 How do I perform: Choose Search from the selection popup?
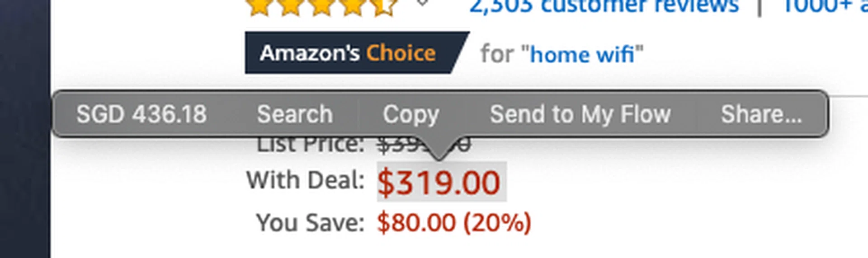tap(295, 114)
